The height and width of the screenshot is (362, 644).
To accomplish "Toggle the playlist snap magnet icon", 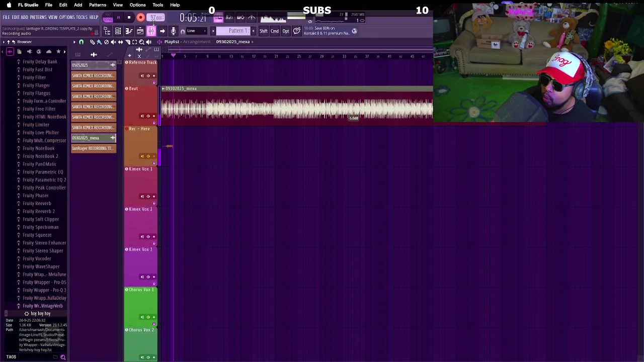I will click(x=81, y=42).
